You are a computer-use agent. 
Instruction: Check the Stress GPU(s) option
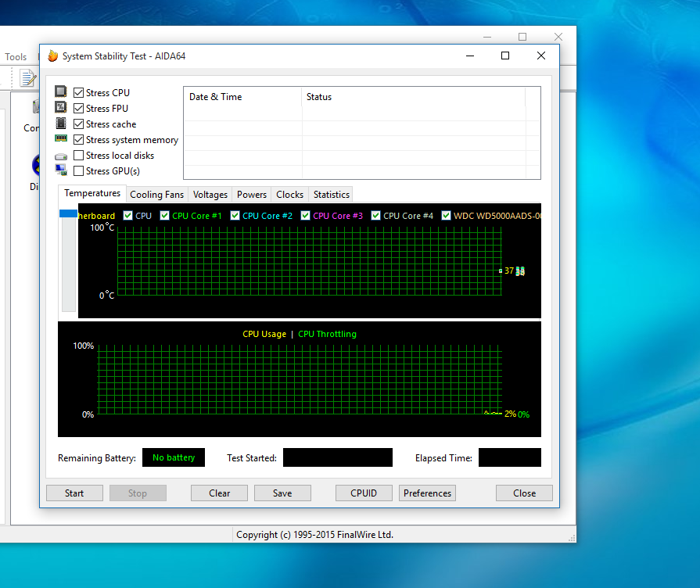[x=78, y=170]
